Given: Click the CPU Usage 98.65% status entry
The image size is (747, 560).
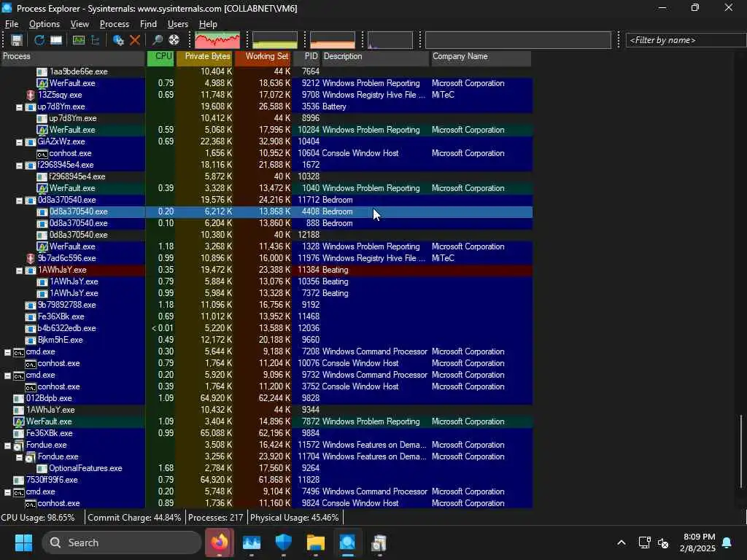Looking at the screenshot, I should tap(38, 518).
